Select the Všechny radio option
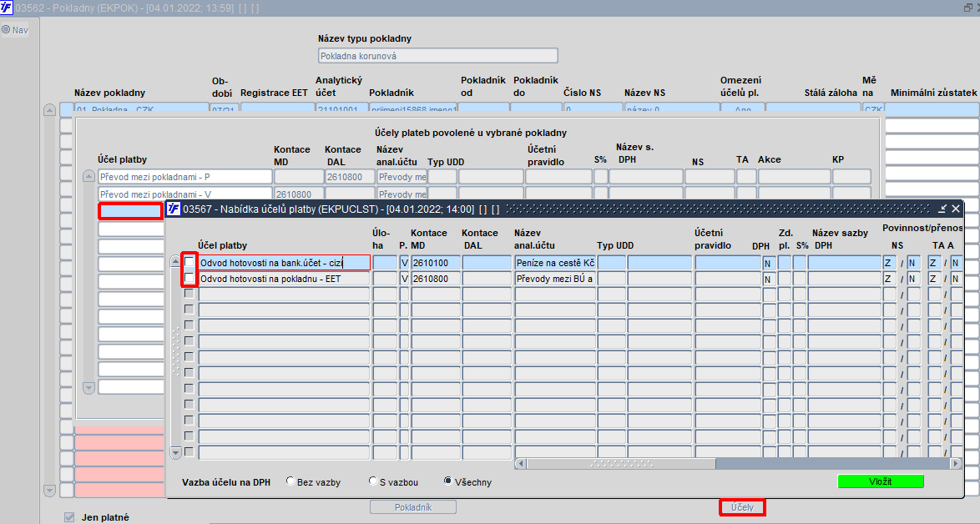This screenshot has width=980, height=524. coord(448,481)
